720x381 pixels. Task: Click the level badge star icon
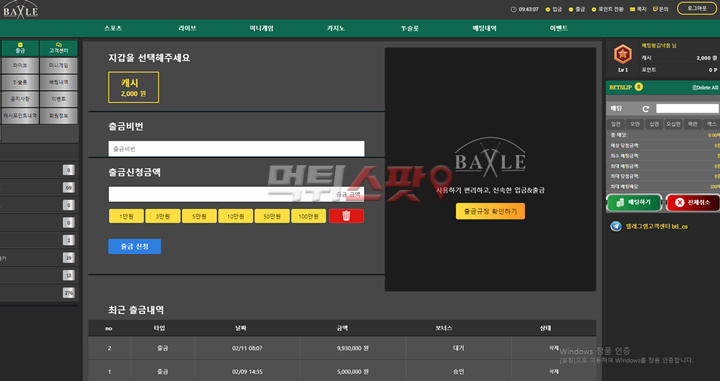click(x=623, y=55)
